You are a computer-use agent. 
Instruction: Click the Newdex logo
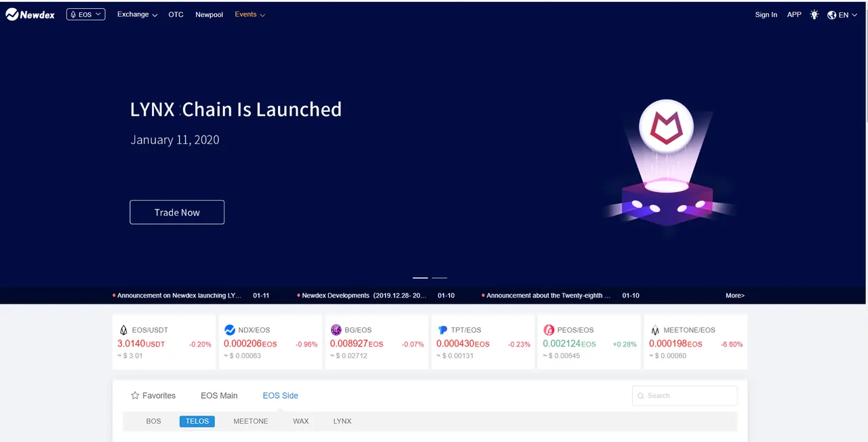coord(31,14)
